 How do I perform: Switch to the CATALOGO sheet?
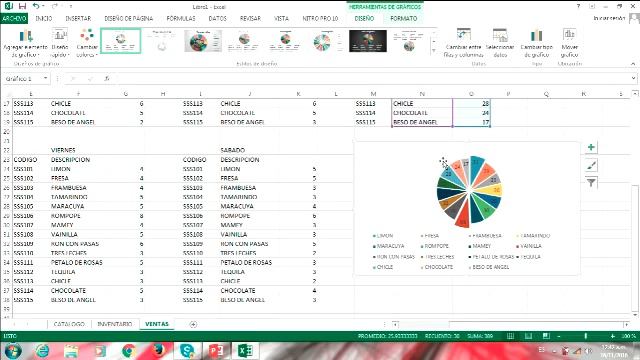pyautogui.click(x=69, y=324)
